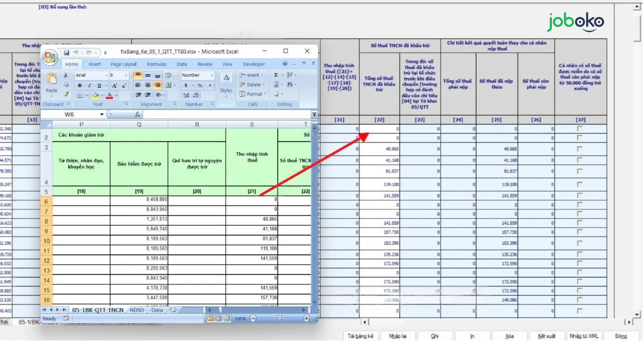Save the workbook from Quick Access Toolbar
Image resolution: width=644 pixels, height=341 pixels.
point(66,52)
